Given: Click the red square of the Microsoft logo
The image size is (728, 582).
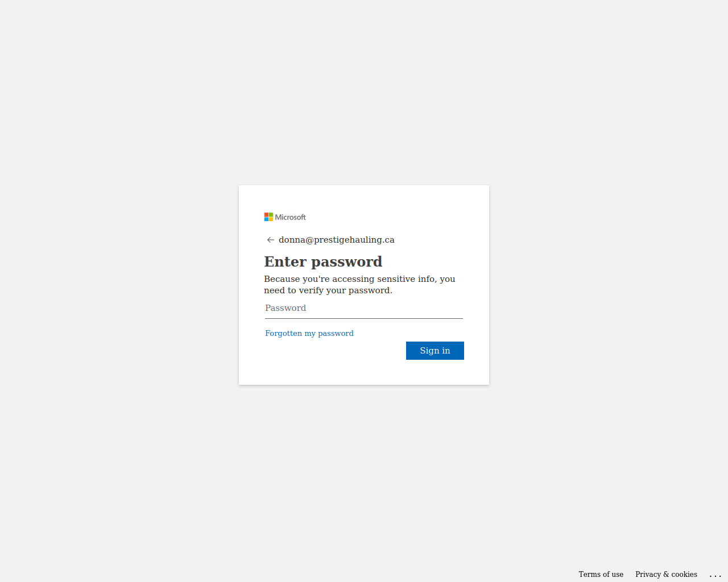Looking at the screenshot, I should click(266, 215).
